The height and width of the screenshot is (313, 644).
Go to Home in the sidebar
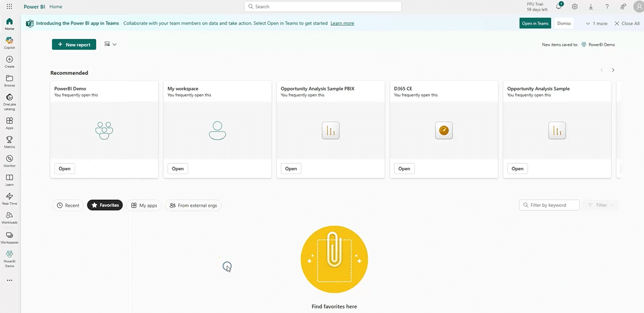click(9, 25)
